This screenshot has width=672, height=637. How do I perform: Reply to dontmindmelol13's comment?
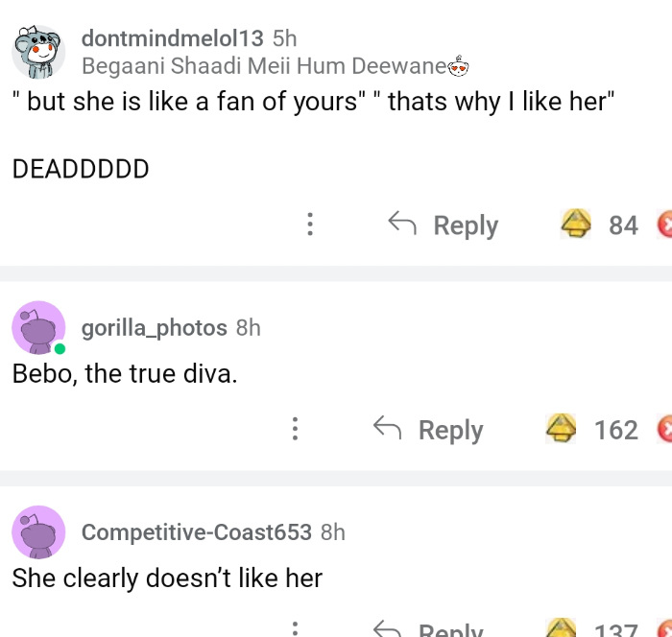click(444, 225)
